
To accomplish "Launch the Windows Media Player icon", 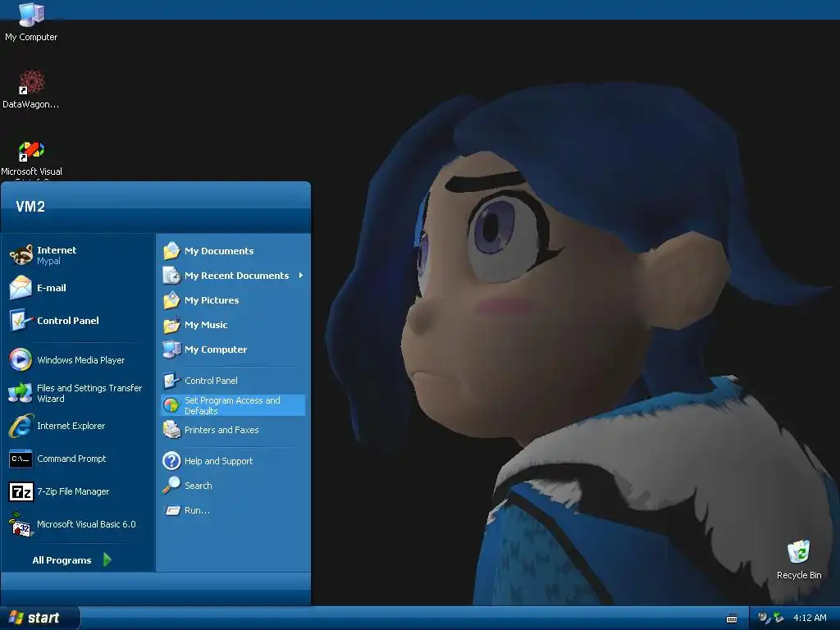I will (21, 359).
